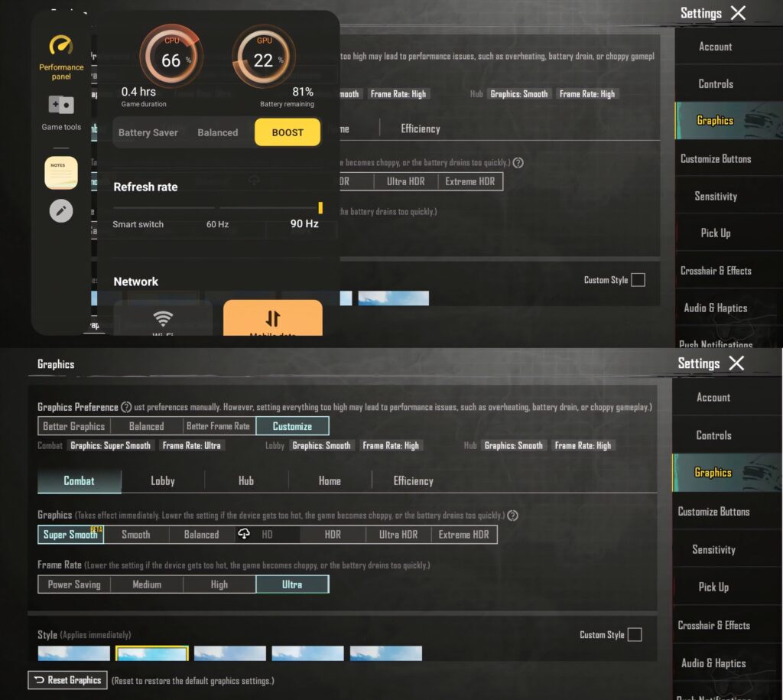Choose Better Frame Rate preference
The image size is (783, 700).
pos(219,426)
